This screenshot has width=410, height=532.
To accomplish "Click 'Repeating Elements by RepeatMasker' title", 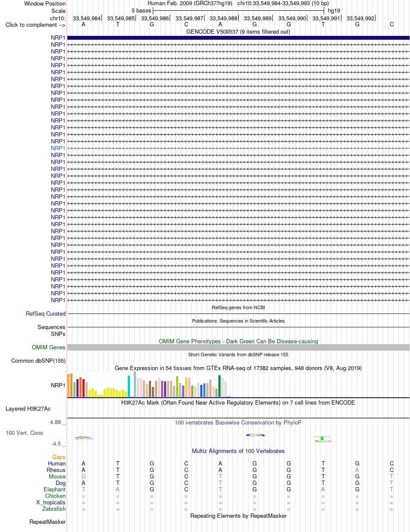I will click(238, 516).
